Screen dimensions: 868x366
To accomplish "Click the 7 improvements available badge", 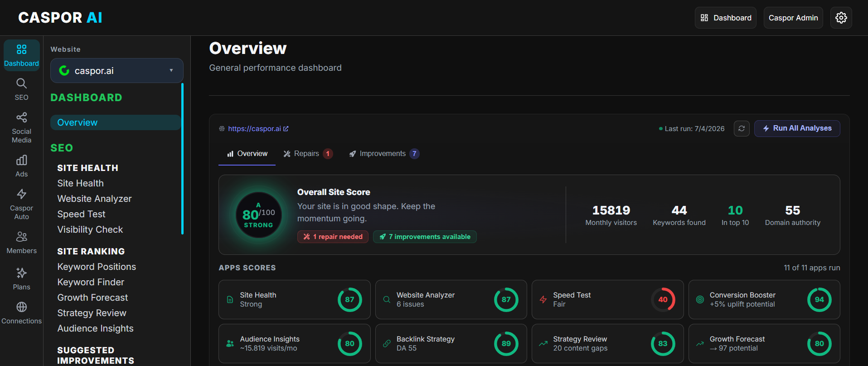I will click(x=425, y=237).
